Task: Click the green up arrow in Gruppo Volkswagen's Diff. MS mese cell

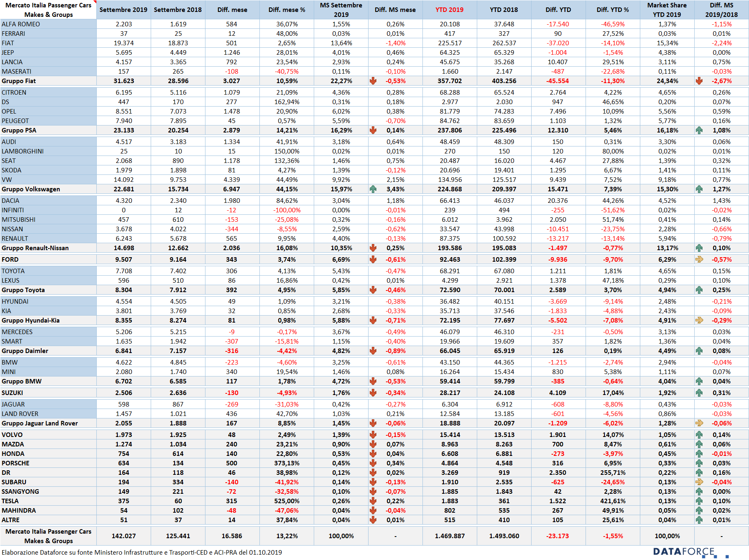Action: (x=373, y=189)
